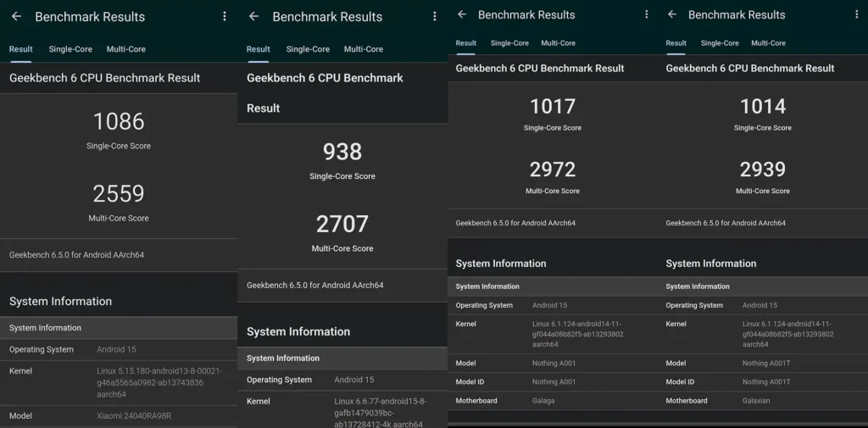Click Geekbench 6.5.0 version text below score 2707

click(315, 286)
